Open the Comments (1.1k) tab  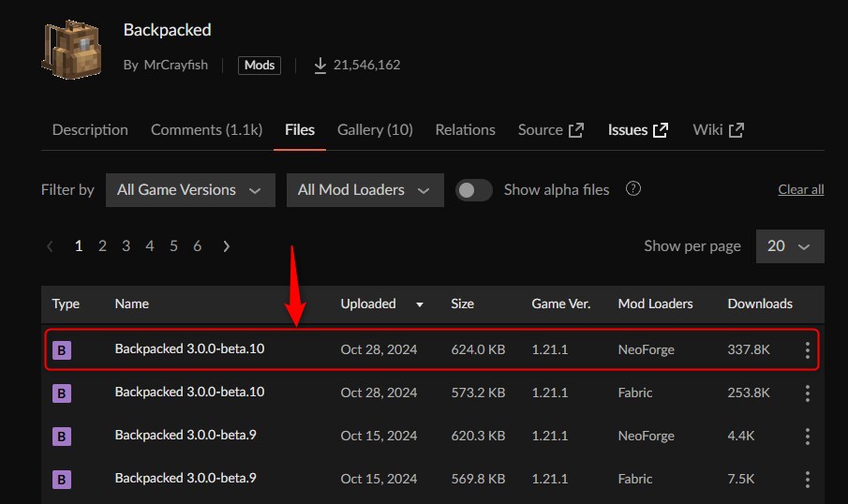pos(206,130)
